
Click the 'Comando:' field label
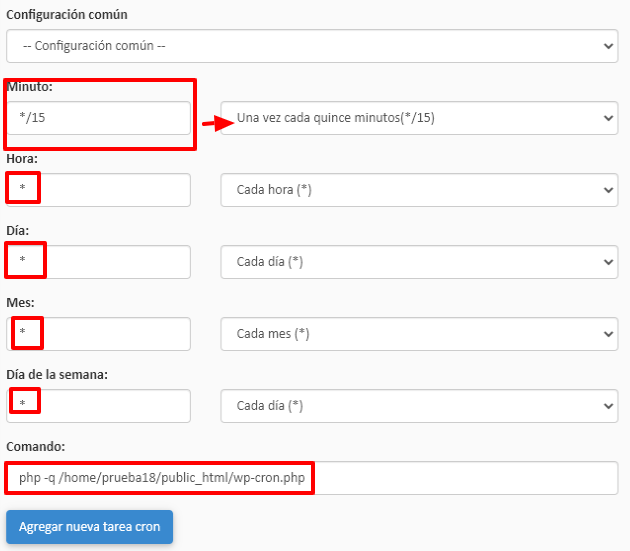(x=36, y=446)
